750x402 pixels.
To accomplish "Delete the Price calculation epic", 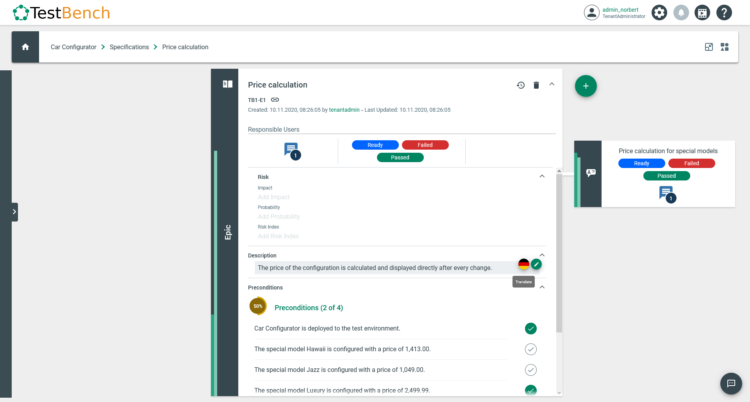I will pyautogui.click(x=536, y=85).
